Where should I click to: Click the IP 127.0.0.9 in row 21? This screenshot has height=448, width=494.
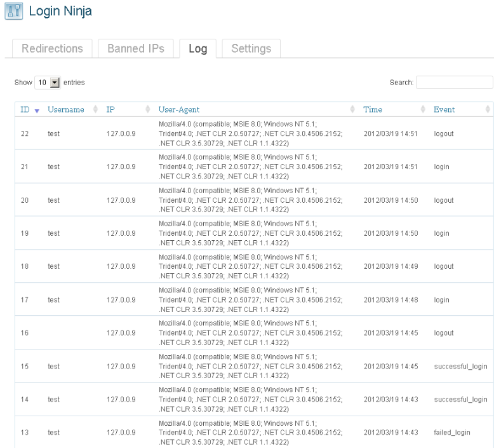coord(121,166)
